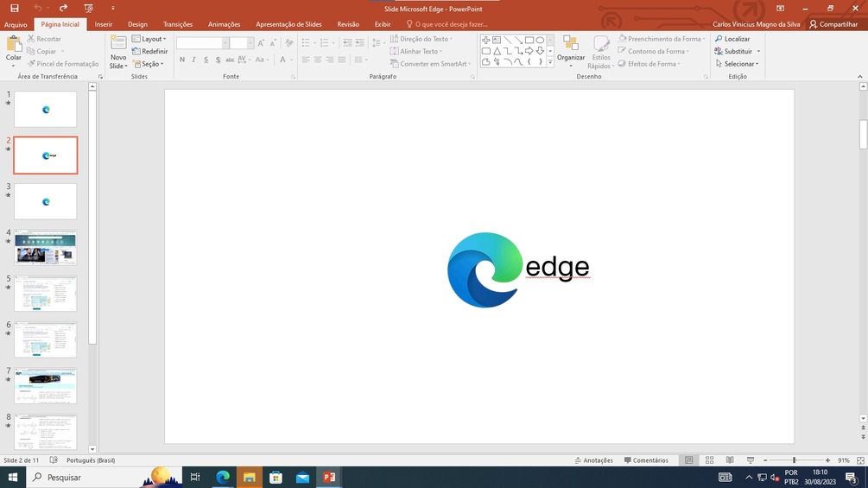Screen dimensions: 868x488
Task: Increase font size with larger A
Action: (261, 43)
